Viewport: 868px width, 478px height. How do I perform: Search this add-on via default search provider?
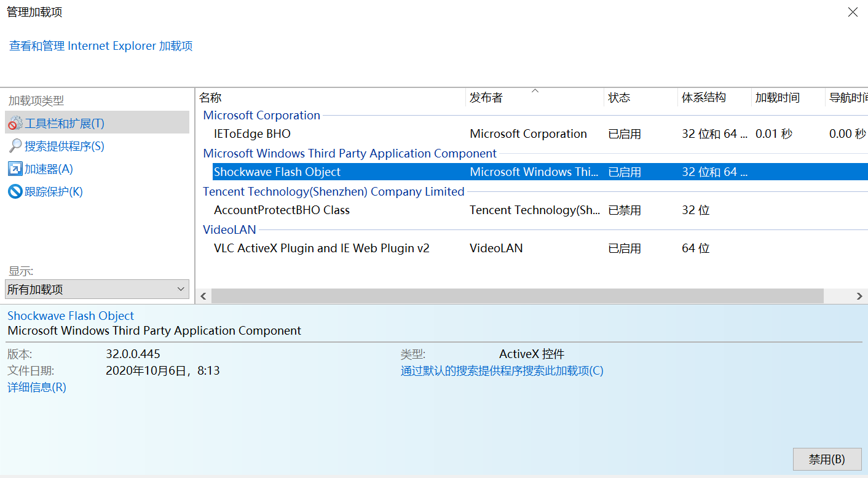(x=502, y=371)
